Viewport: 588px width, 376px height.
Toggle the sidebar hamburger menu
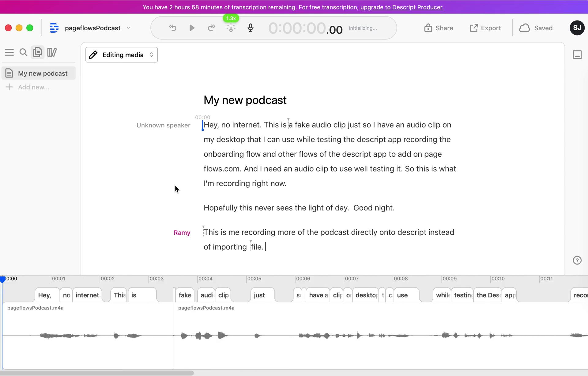[9, 52]
